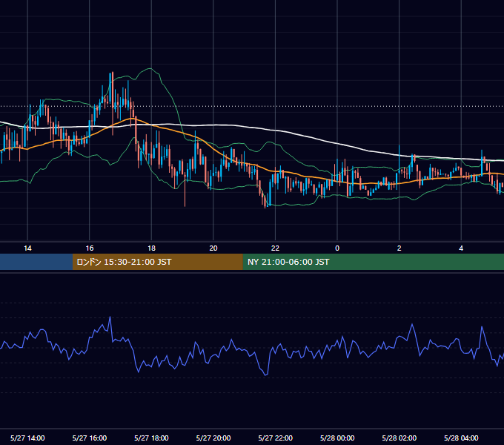This screenshot has width=504, height=445.
Task: Click the NY 21:00-06:00 JST session bar
Action: tap(373, 262)
